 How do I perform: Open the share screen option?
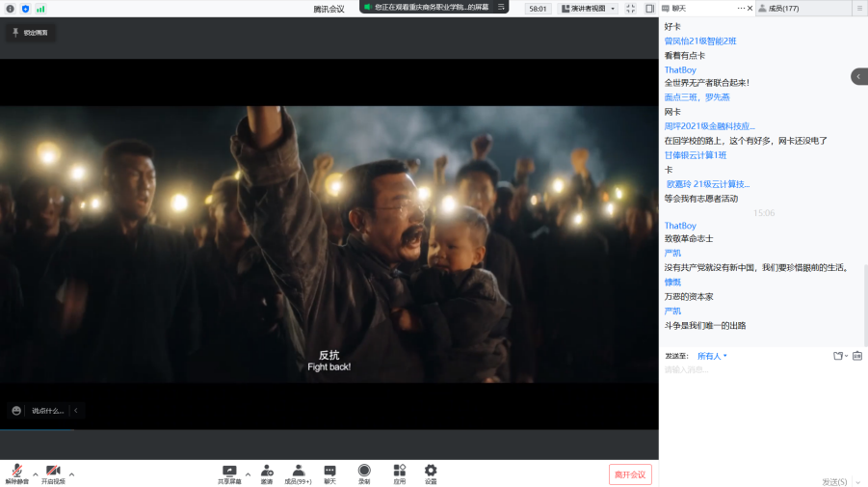pyautogui.click(x=229, y=471)
